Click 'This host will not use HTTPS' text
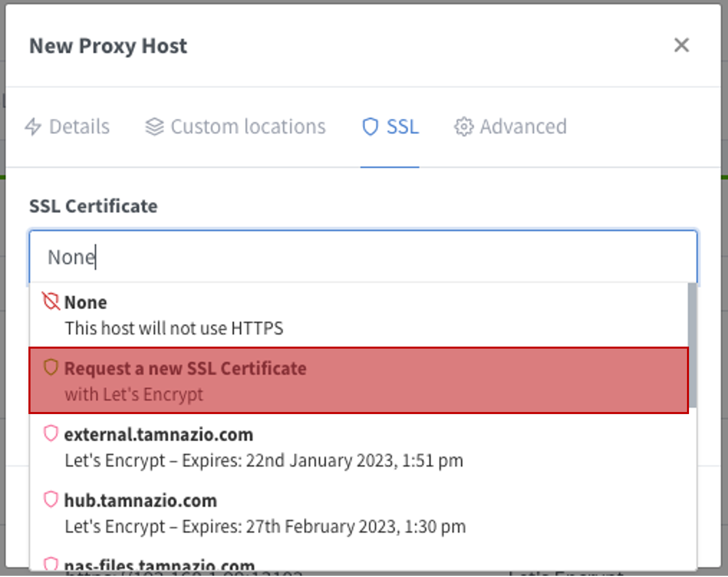728x577 pixels. click(x=174, y=328)
